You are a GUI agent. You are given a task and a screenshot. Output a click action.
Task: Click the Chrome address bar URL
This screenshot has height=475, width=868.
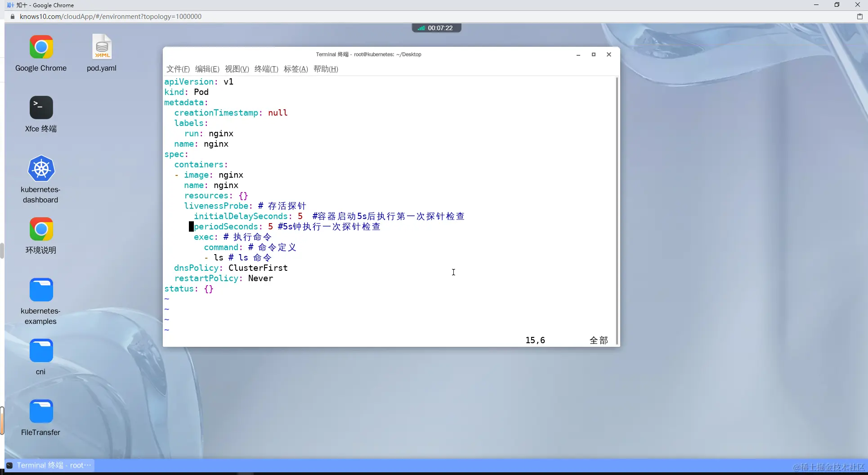111,17
